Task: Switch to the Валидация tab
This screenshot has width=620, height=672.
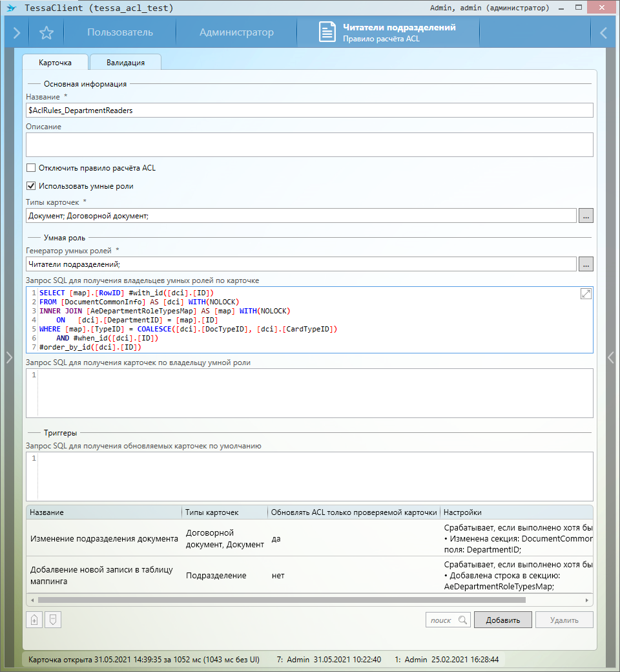Action: tap(125, 63)
